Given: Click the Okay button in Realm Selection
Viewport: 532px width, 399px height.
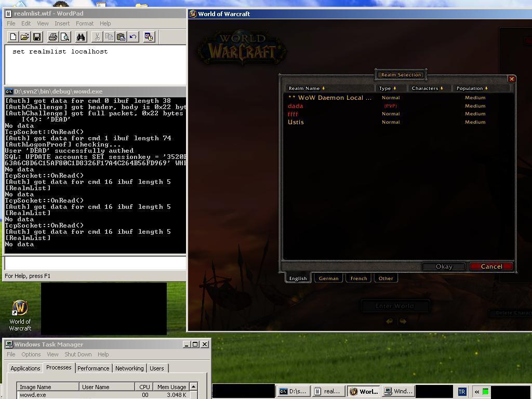Looking at the screenshot, I should 444,267.
